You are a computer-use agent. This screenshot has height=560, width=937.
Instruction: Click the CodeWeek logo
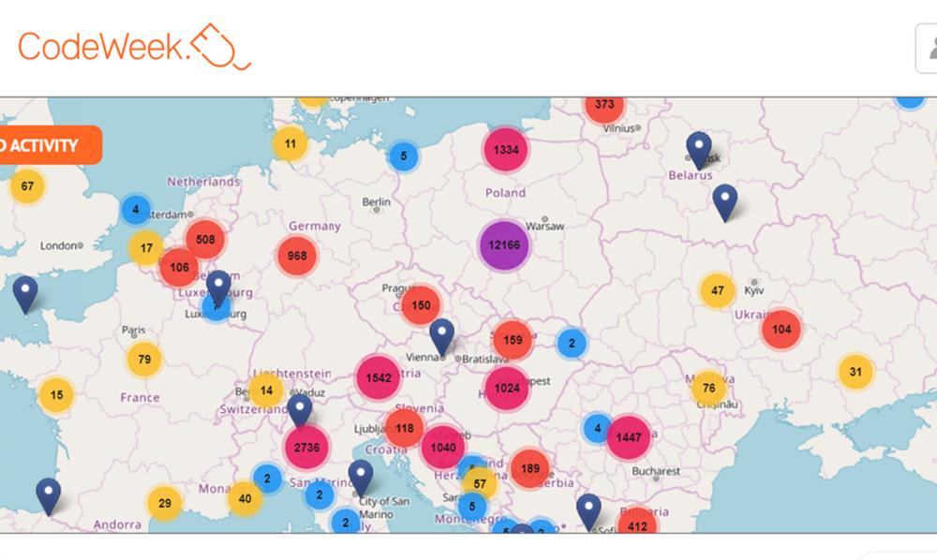[x=133, y=47]
